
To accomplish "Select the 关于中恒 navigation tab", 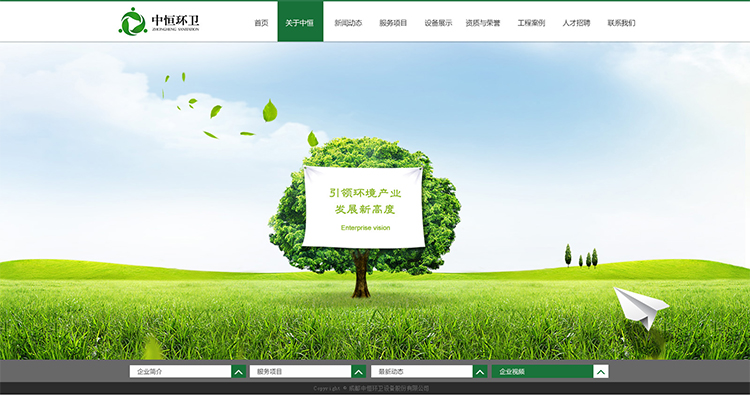I will coord(300,22).
